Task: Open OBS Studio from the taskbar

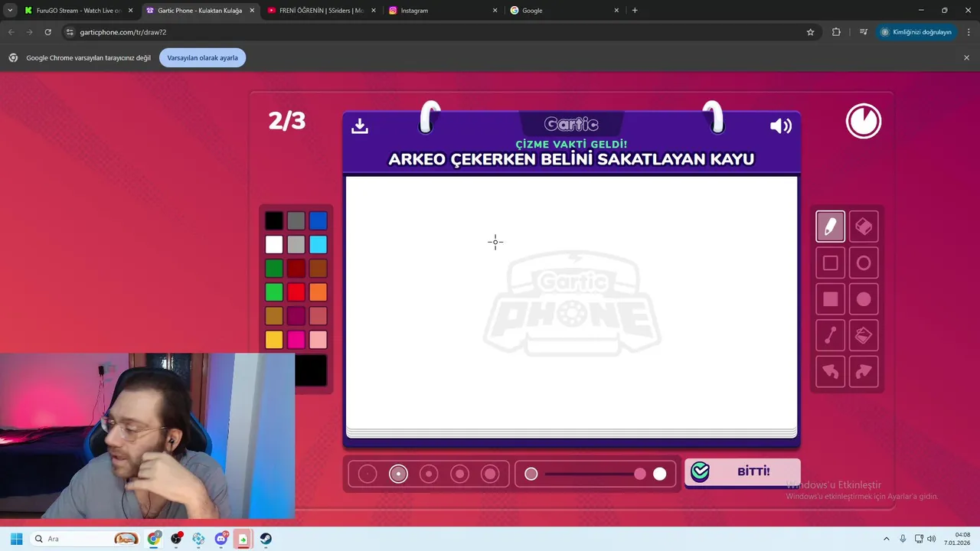Action: (176, 539)
